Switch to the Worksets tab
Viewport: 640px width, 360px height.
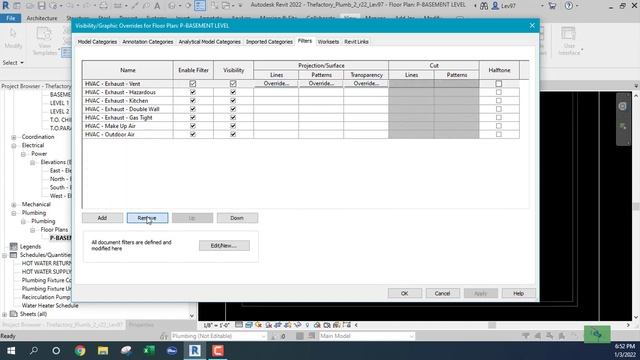tap(328, 42)
